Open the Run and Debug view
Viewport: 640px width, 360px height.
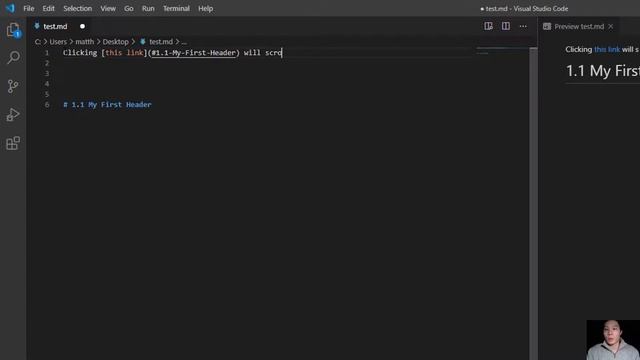coord(13,115)
